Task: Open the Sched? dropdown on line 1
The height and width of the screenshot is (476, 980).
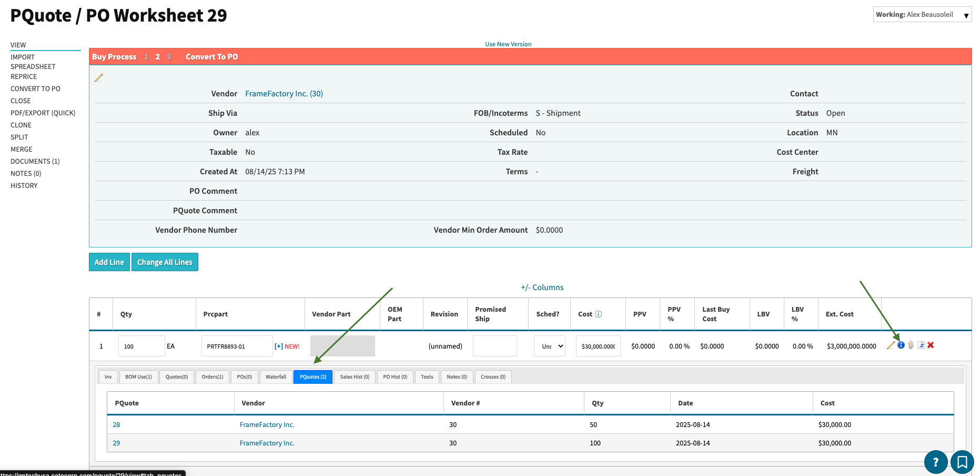Action: (550, 346)
